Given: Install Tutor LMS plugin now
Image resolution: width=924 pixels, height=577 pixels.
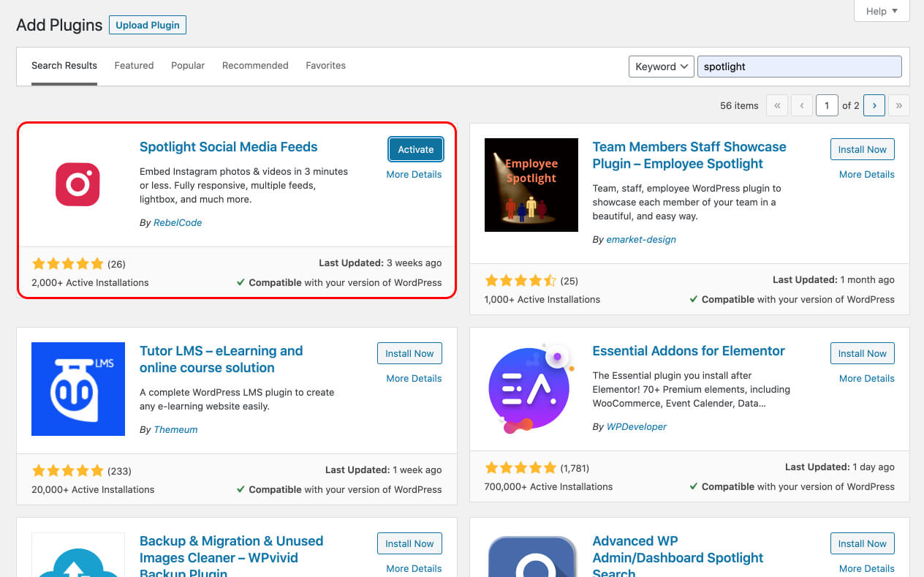Looking at the screenshot, I should pos(409,353).
